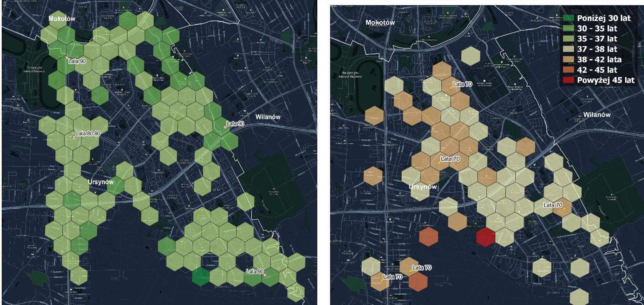Click the 42 - 45 lat legend text

[598, 70]
